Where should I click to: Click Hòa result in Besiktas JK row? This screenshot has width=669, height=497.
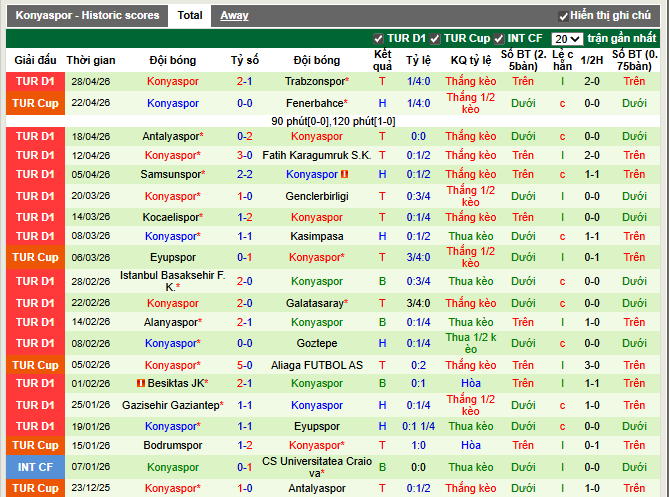(x=471, y=383)
